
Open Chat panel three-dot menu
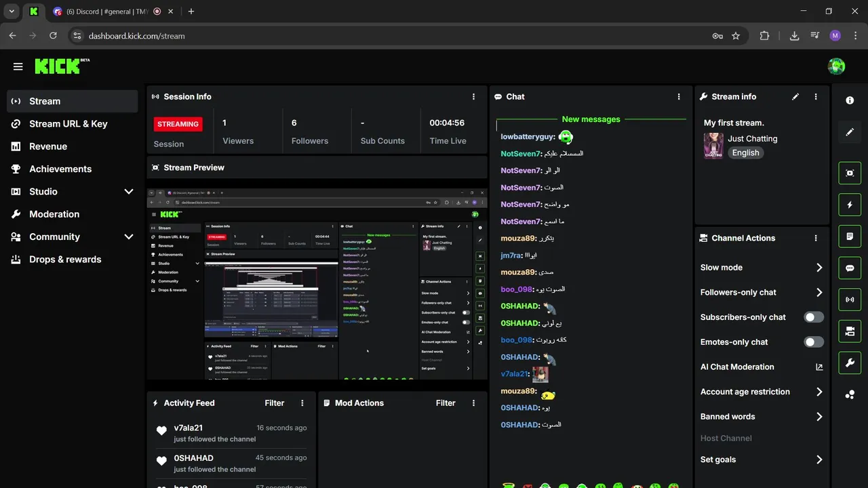pos(679,97)
